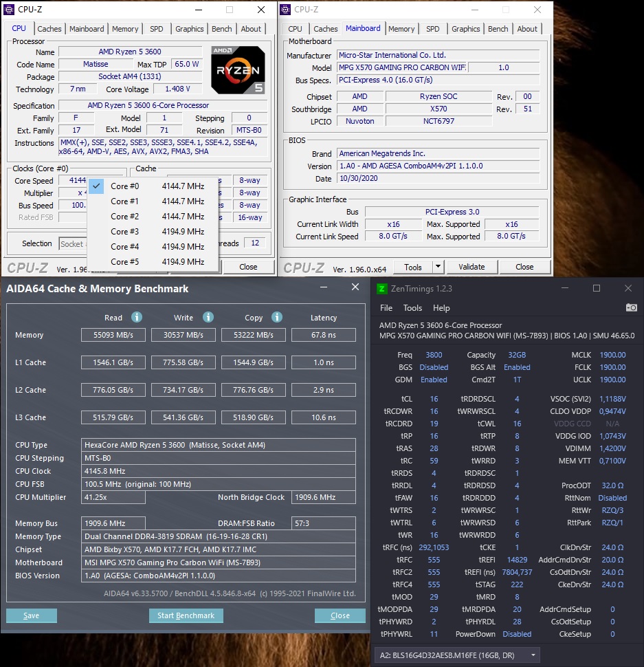The image size is (644, 667).
Task: Click the tCL 16 value in ZenTimings
Action: pyautogui.click(x=434, y=399)
